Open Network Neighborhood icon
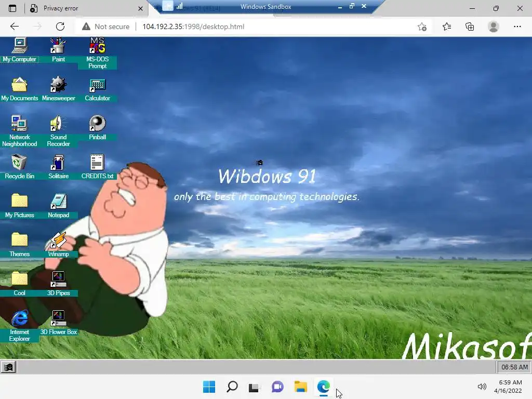This screenshot has height=399, width=532. tap(19, 131)
